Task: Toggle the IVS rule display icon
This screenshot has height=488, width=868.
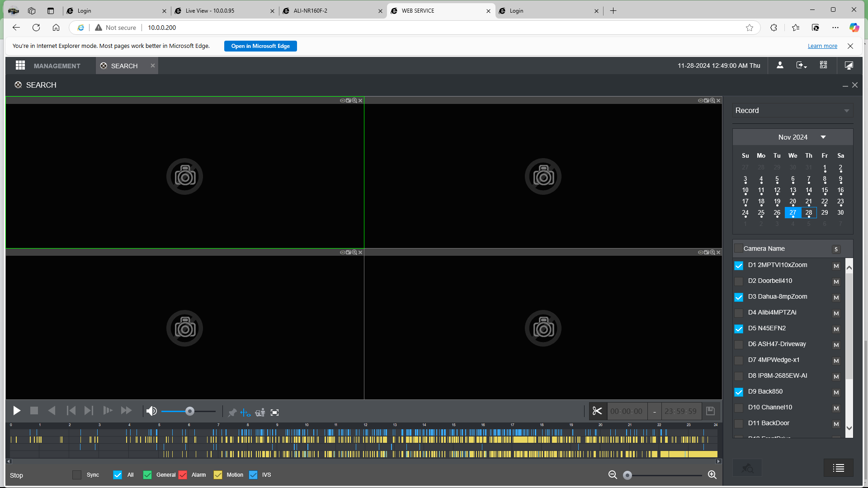Action: tap(245, 413)
